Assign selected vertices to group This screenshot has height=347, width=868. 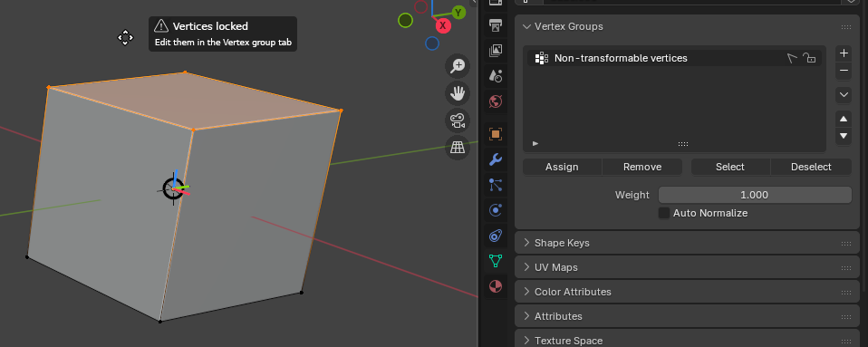click(562, 167)
